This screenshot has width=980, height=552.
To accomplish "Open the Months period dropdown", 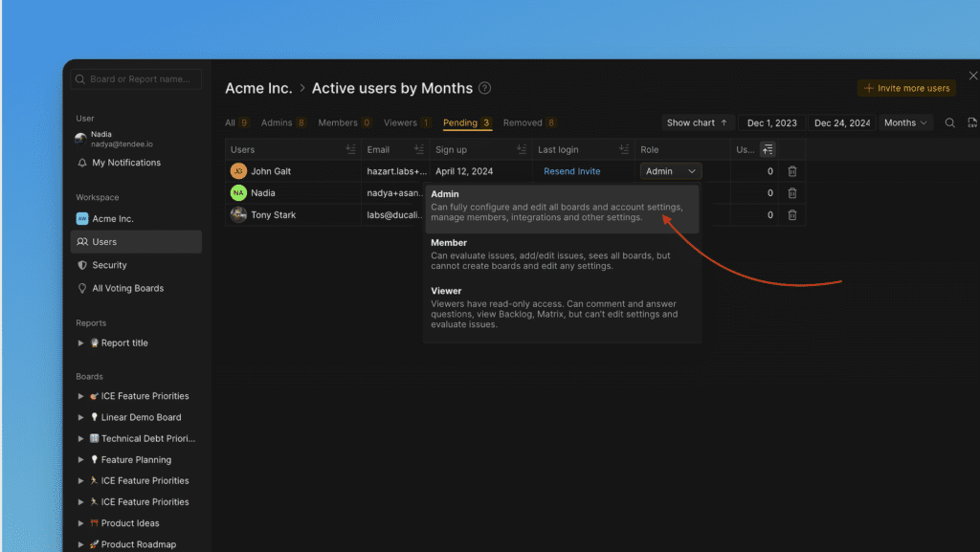I will pos(905,123).
